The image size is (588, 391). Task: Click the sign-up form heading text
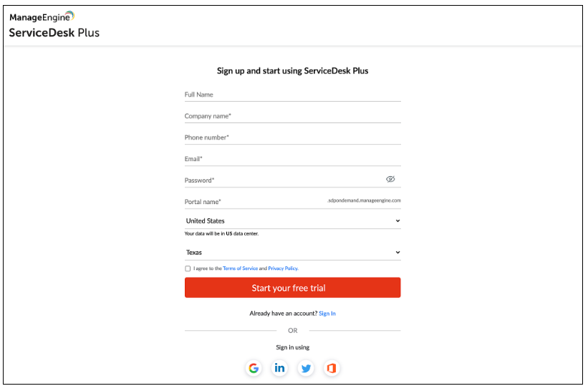(292, 71)
